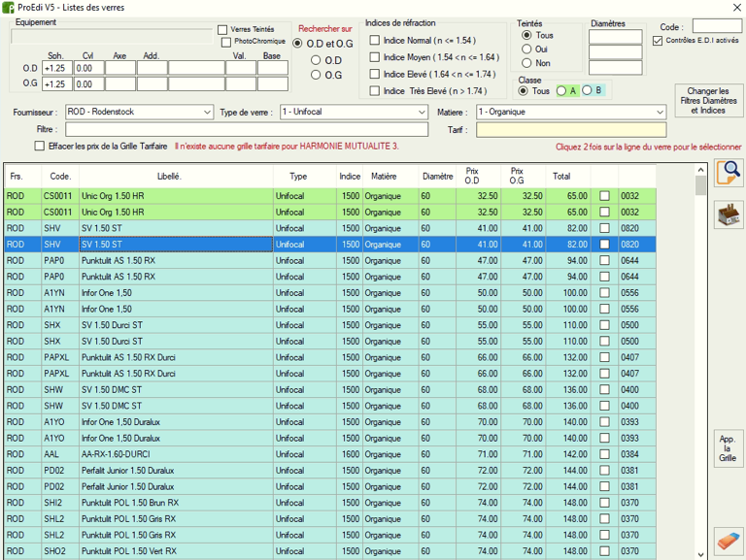Click the Code column header

click(60, 177)
